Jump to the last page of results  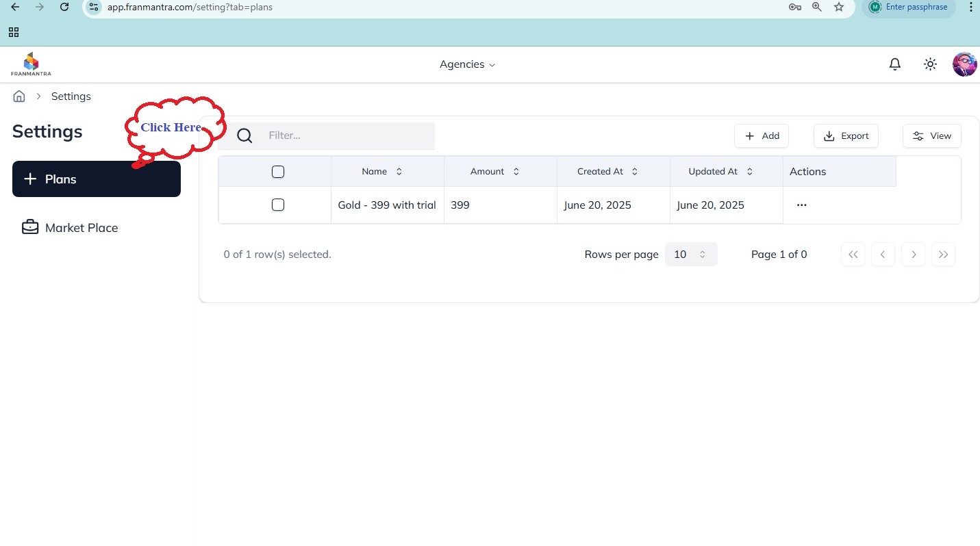click(x=943, y=255)
